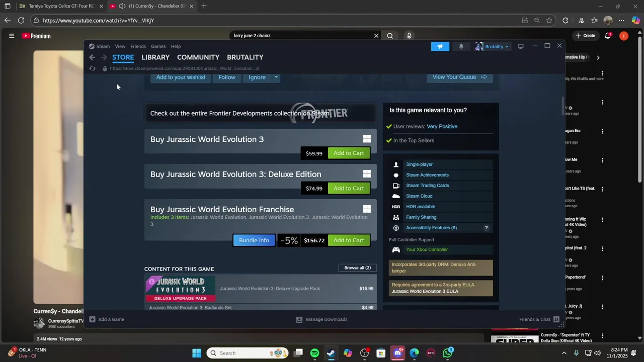Click the browser address bar URL
The width and height of the screenshot is (644, 362).
click(98, 21)
